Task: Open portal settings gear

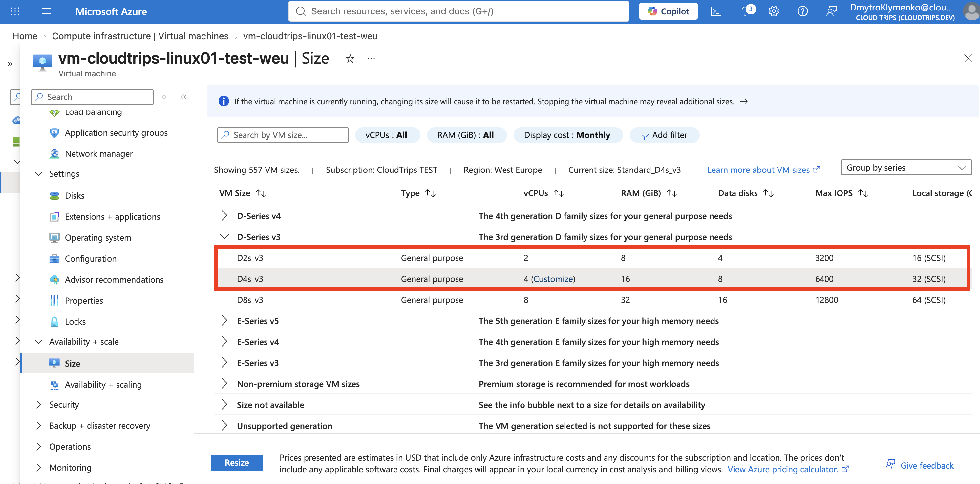Action: (x=774, y=11)
